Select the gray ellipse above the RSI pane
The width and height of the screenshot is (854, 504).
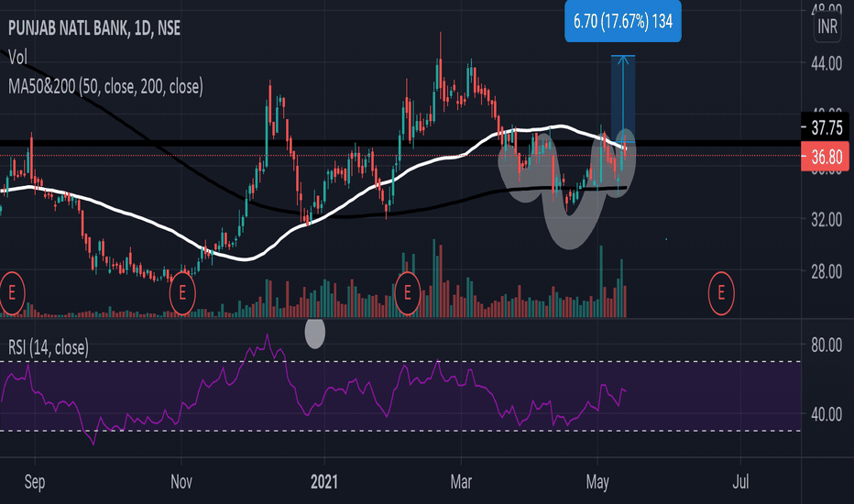(x=314, y=333)
